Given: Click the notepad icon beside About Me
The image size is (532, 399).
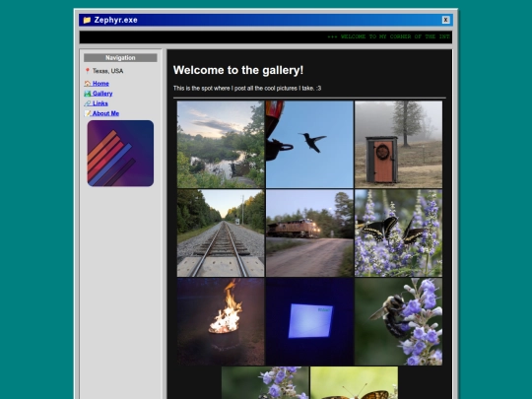Looking at the screenshot, I should 88,113.
